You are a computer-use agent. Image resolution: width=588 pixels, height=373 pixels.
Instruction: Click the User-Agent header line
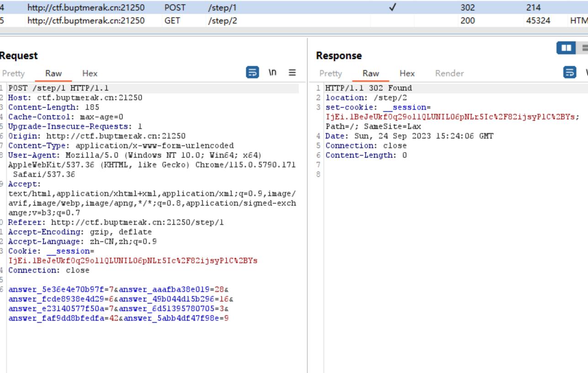tap(152, 165)
